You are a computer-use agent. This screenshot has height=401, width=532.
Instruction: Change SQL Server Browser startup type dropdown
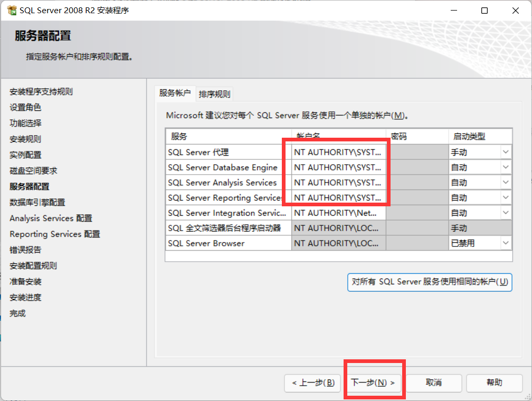click(x=506, y=243)
